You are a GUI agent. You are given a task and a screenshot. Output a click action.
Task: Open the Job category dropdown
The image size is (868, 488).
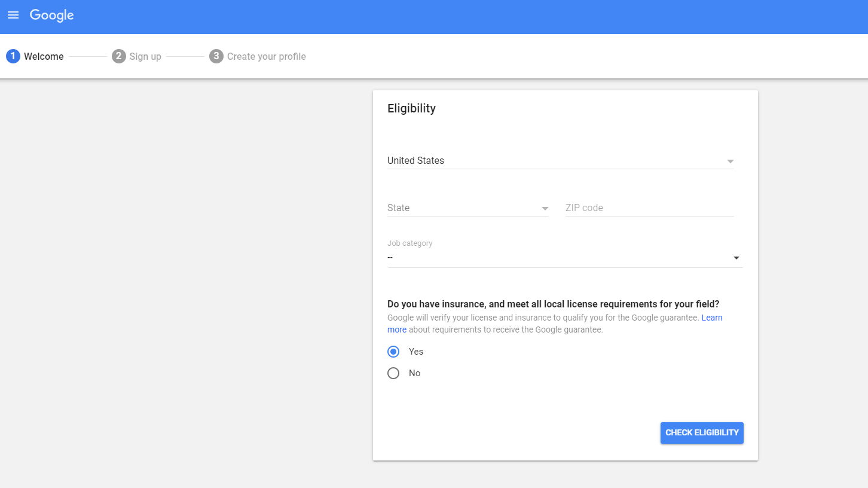pos(565,258)
